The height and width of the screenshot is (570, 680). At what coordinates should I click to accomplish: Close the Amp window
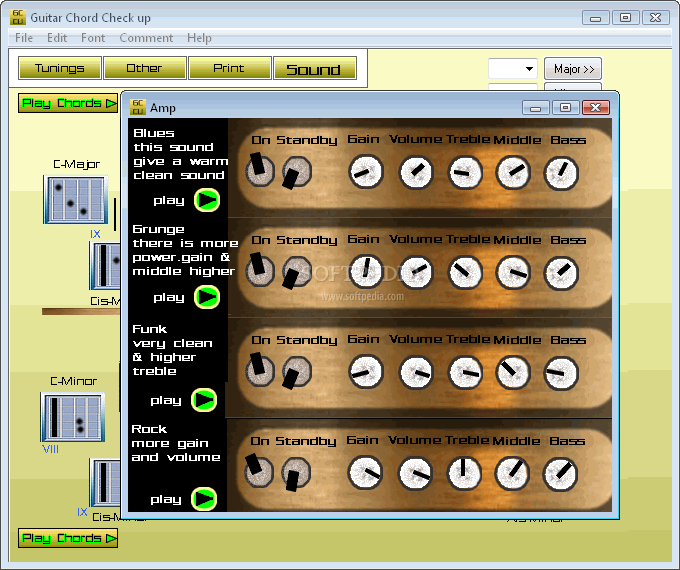click(x=596, y=107)
